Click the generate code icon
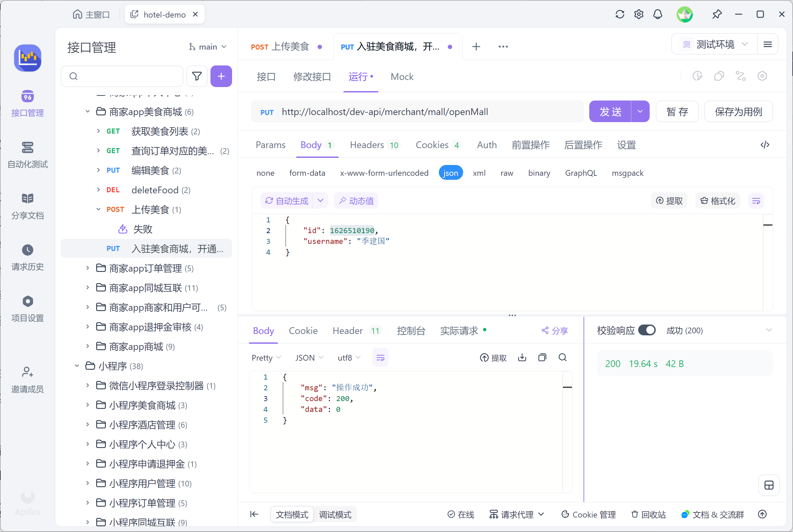This screenshot has height=532, width=793. [x=765, y=145]
